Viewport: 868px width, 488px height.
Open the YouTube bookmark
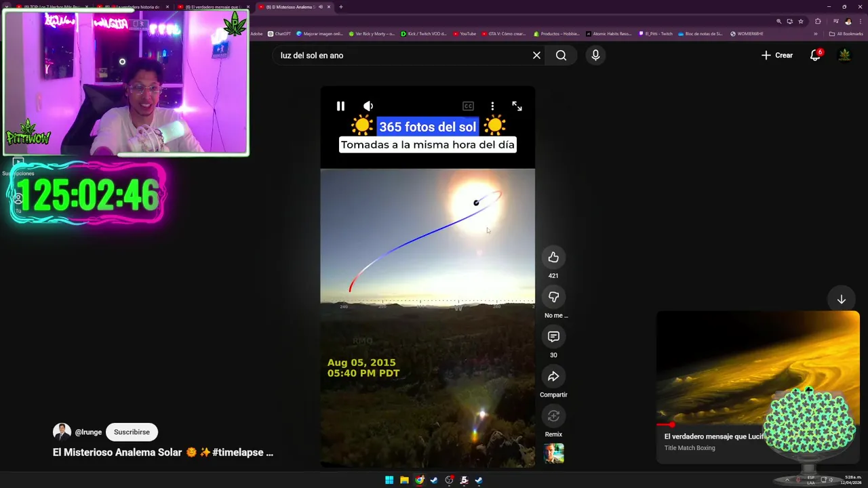[x=465, y=34]
